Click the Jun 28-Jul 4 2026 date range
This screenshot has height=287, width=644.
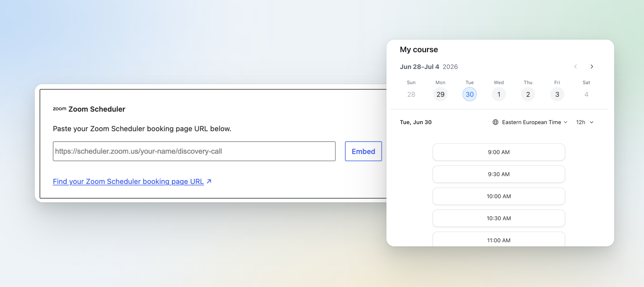429,67
